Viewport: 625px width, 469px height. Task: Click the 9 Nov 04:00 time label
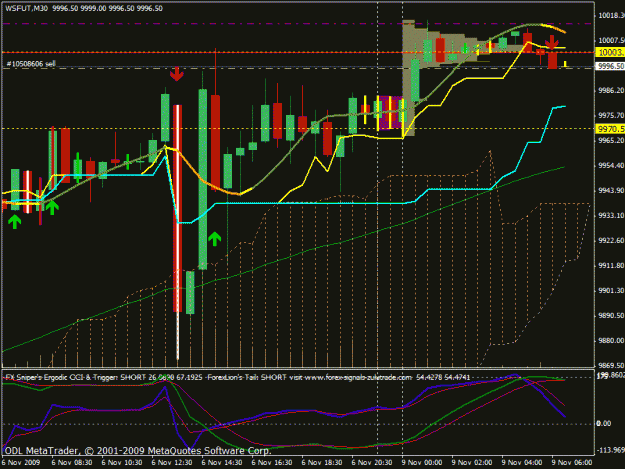[522, 463]
